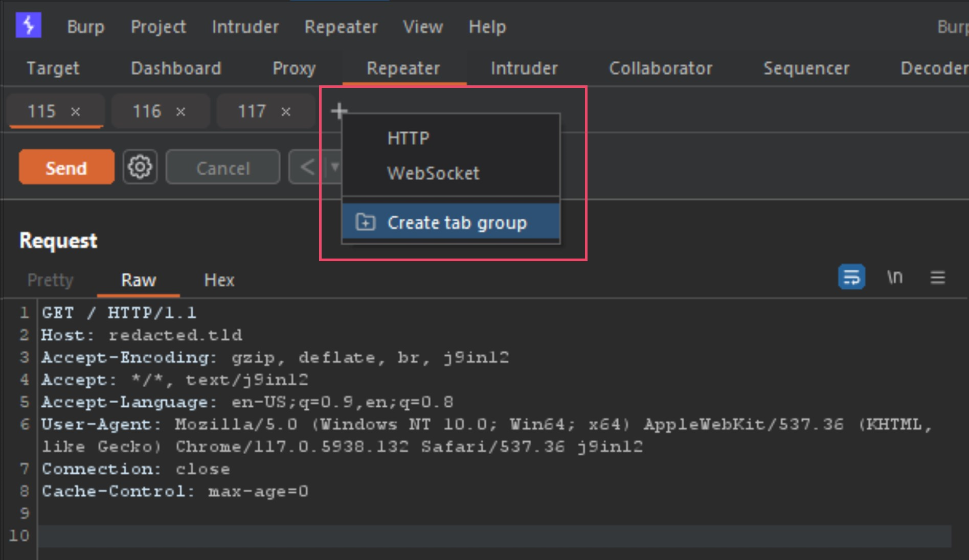Switch to the Proxy tab

(294, 68)
